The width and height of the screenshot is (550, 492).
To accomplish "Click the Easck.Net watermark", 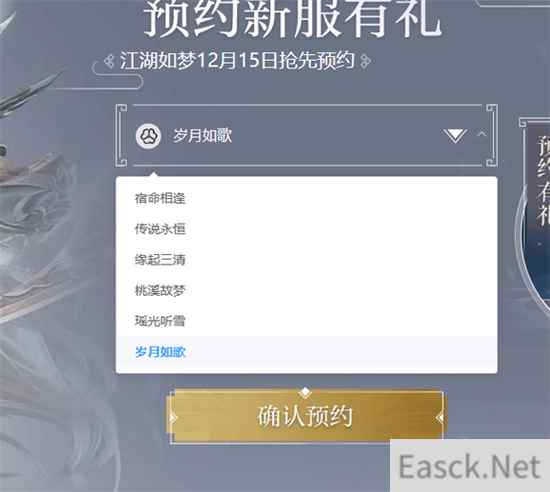I will tap(469, 467).
